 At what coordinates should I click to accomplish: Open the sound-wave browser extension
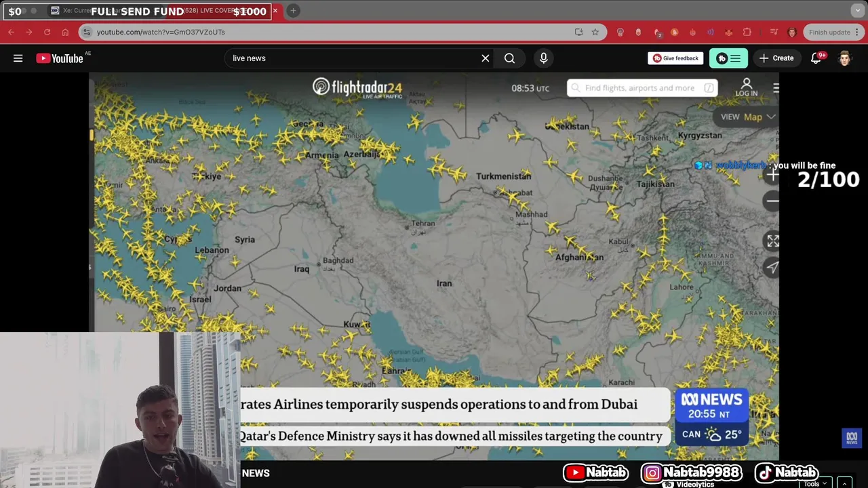[x=710, y=32]
